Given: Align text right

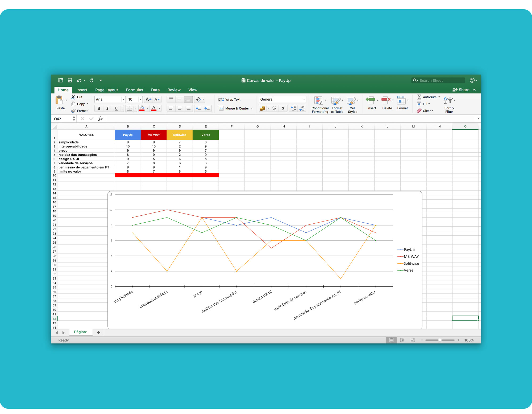Looking at the screenshot, I should [x=188, y=108].
